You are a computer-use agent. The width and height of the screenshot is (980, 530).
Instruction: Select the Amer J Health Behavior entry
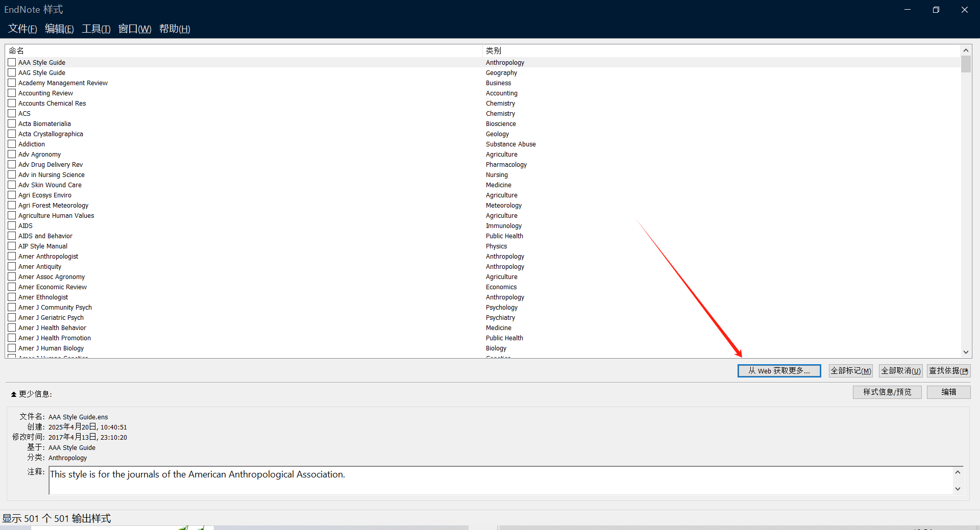point(52,327)
